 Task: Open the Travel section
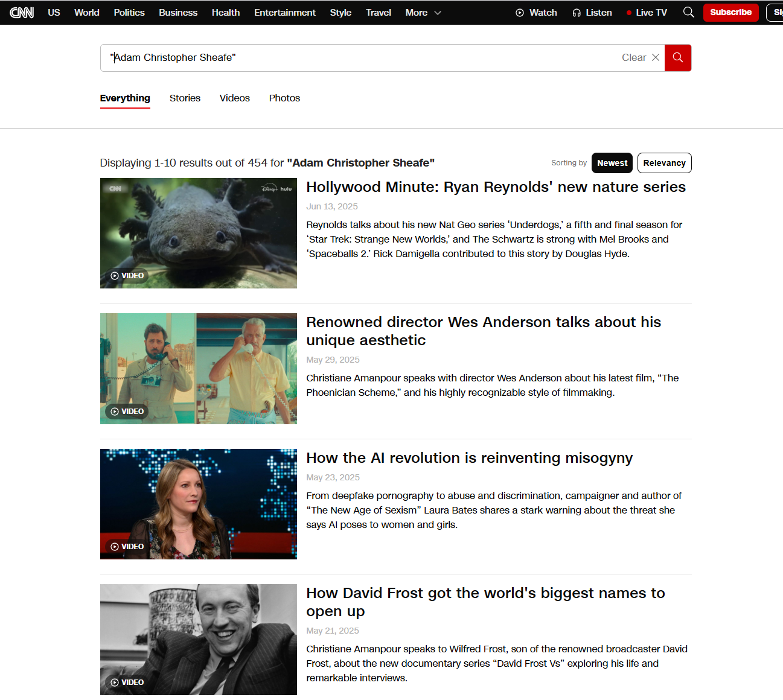point(379,12)
